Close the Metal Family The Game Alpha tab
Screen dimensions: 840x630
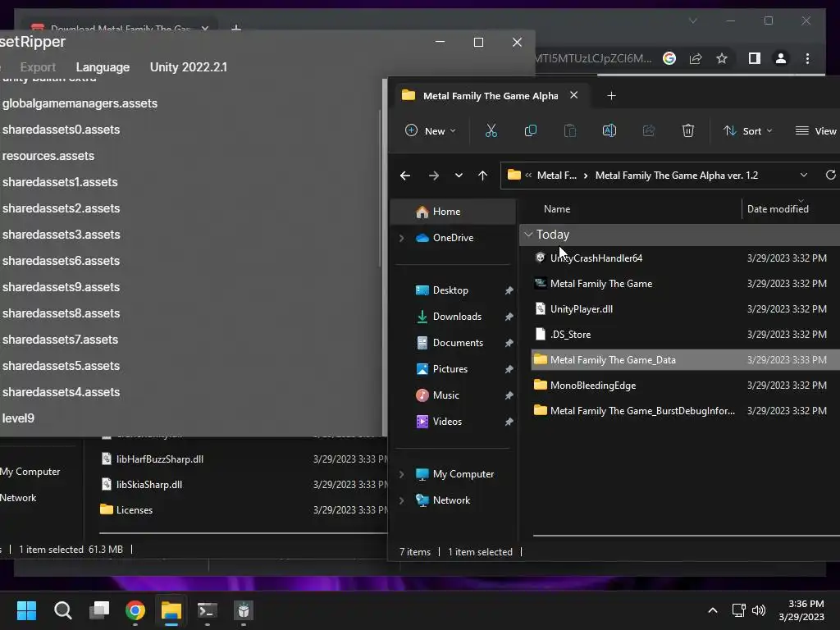[x=573, y=95]
